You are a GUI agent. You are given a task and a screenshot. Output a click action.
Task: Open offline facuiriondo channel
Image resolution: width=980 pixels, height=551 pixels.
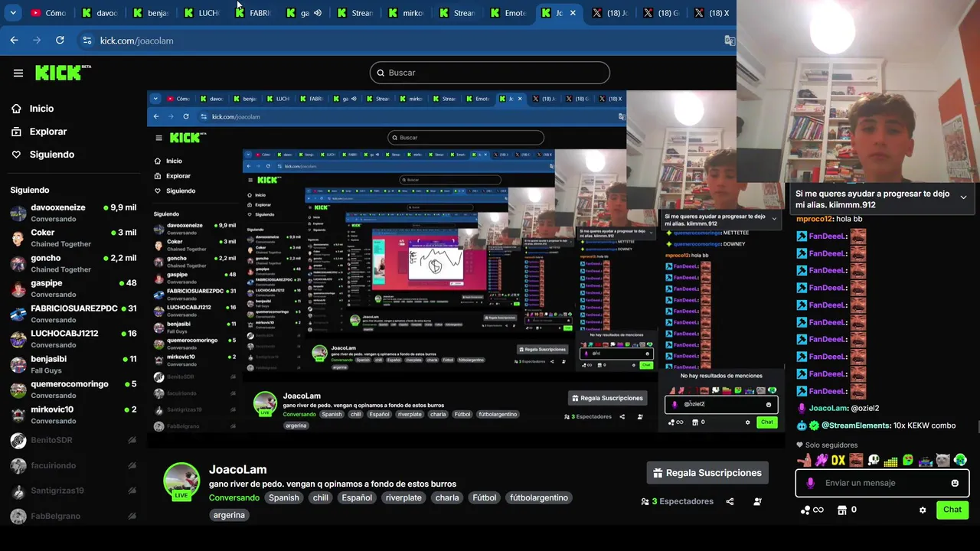[73, 465]
